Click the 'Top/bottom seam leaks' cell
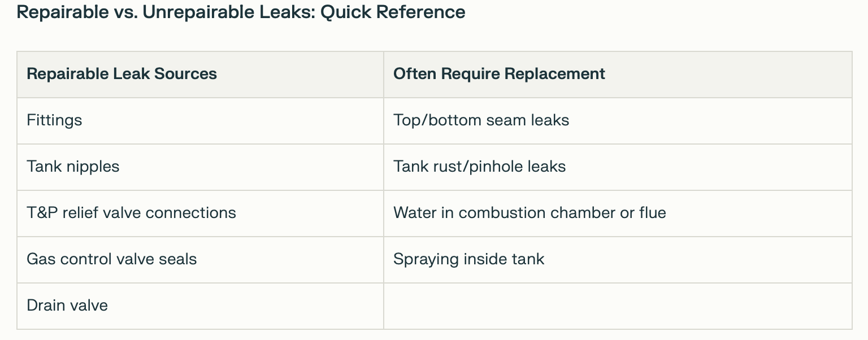 pos(481,120)
